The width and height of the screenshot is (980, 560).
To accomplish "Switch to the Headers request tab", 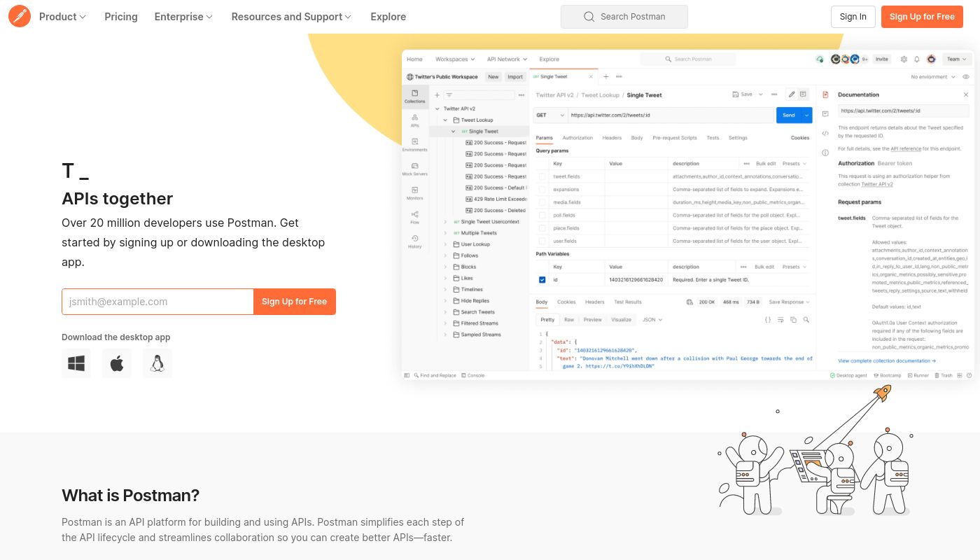I will [x=612, y=138].
